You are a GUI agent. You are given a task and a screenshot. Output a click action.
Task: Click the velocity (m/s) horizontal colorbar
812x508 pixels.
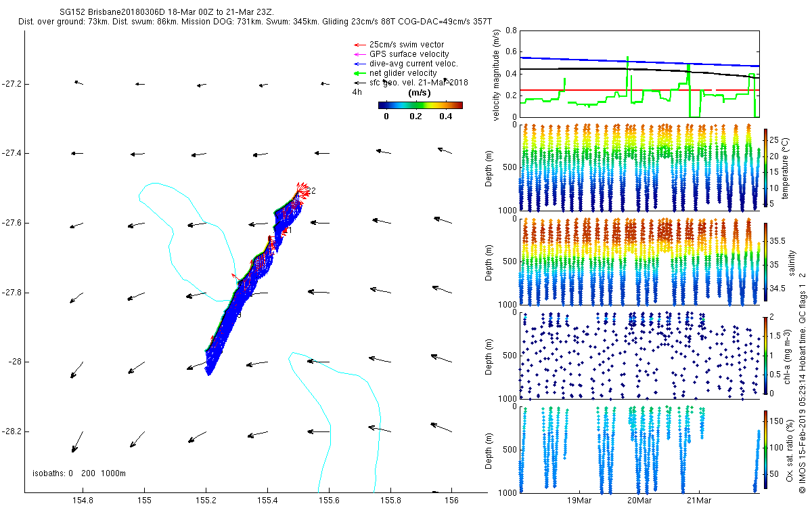pos(420,105)
